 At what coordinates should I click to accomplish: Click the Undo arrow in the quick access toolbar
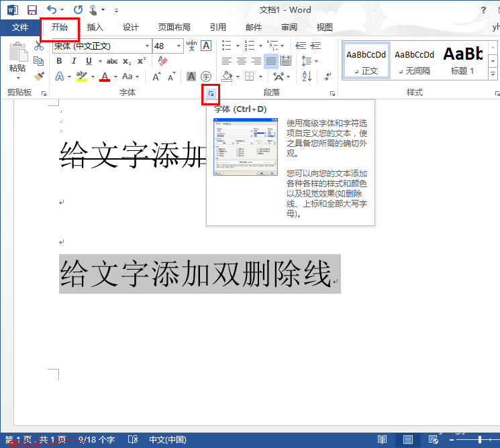click(52, 10)
